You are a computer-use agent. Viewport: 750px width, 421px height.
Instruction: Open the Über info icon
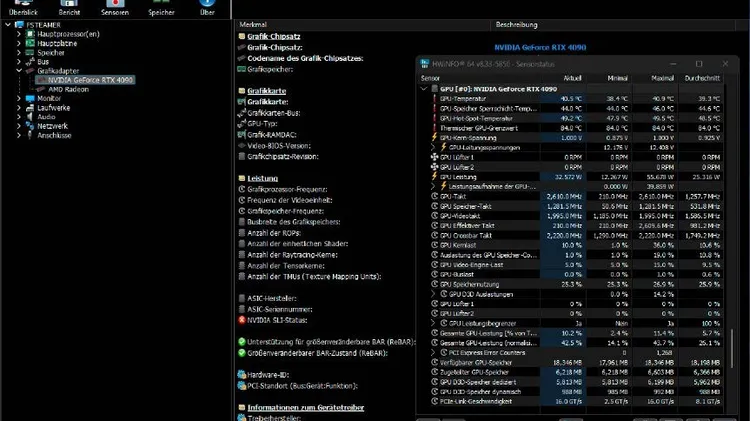206,5
